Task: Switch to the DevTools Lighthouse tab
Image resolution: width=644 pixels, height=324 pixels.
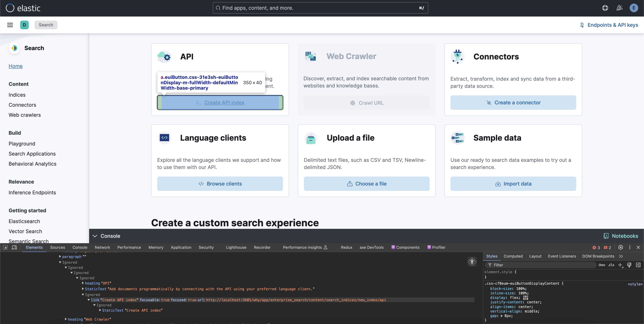Action: pos(236,247)
